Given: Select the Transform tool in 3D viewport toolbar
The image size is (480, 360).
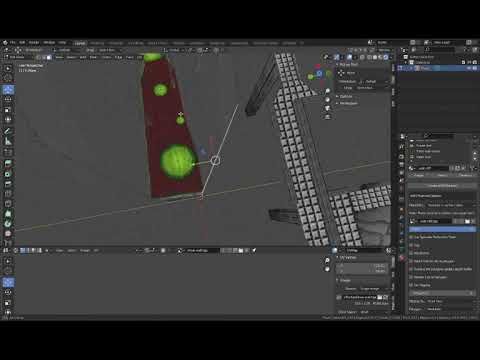Looking at the screenshot, I should (8, 120).
